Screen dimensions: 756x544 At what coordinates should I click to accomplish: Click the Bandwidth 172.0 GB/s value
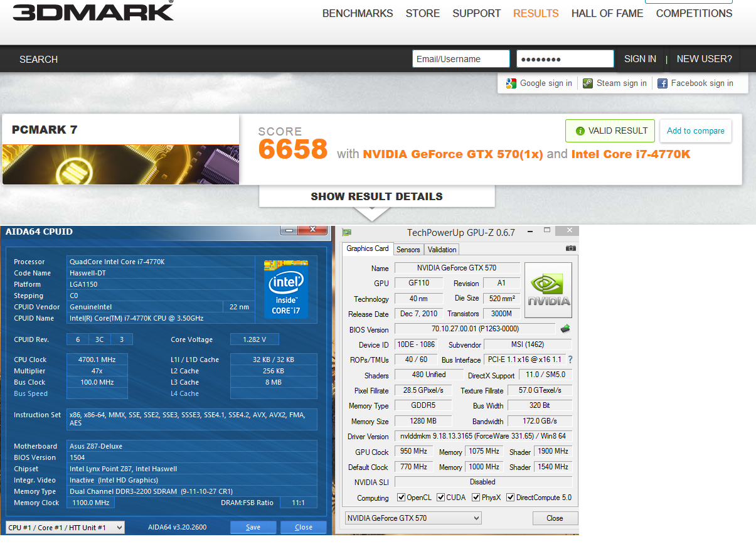[x=539, y=421]
